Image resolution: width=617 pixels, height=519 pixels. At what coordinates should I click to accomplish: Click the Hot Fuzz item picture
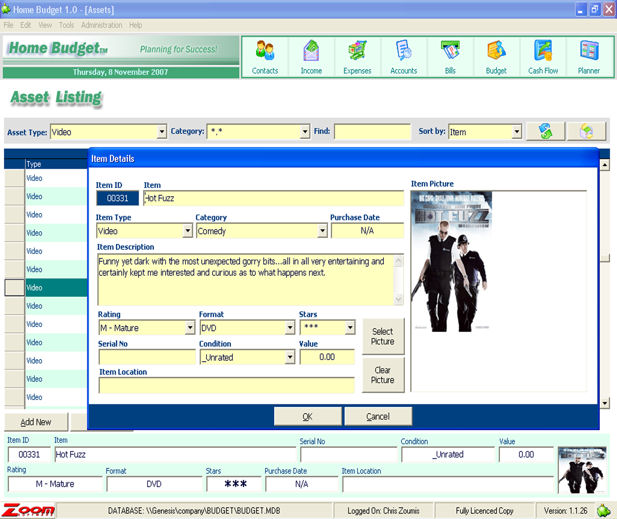[451, 262]
